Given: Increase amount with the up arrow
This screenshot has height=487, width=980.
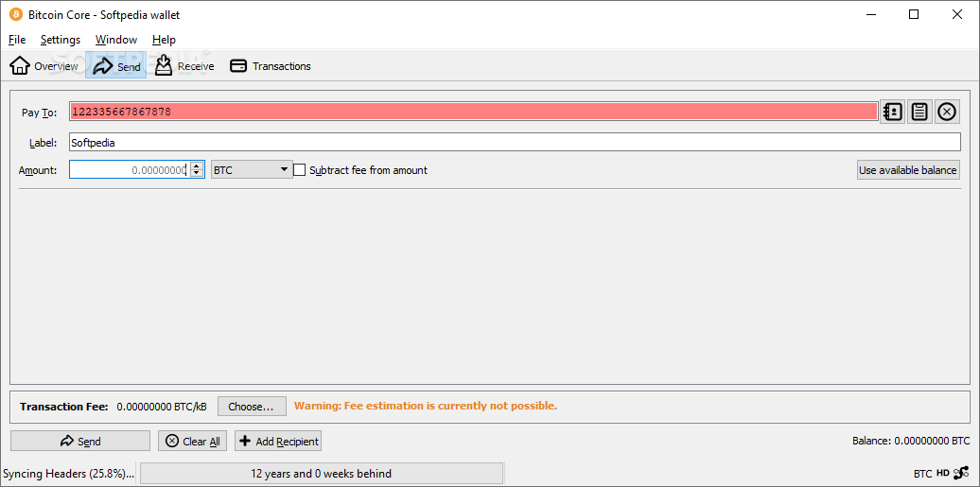Looking at the screenshot, I should pyautogui.click(x=197, y=165).
